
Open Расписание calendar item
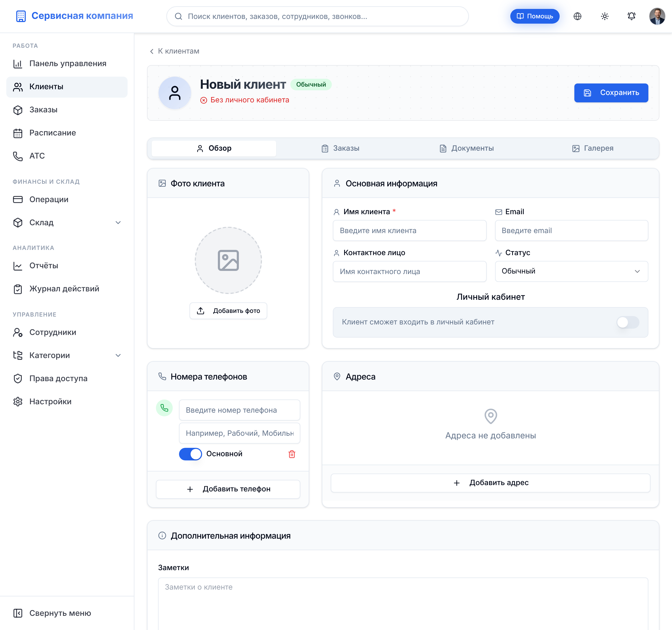(67, 133)
